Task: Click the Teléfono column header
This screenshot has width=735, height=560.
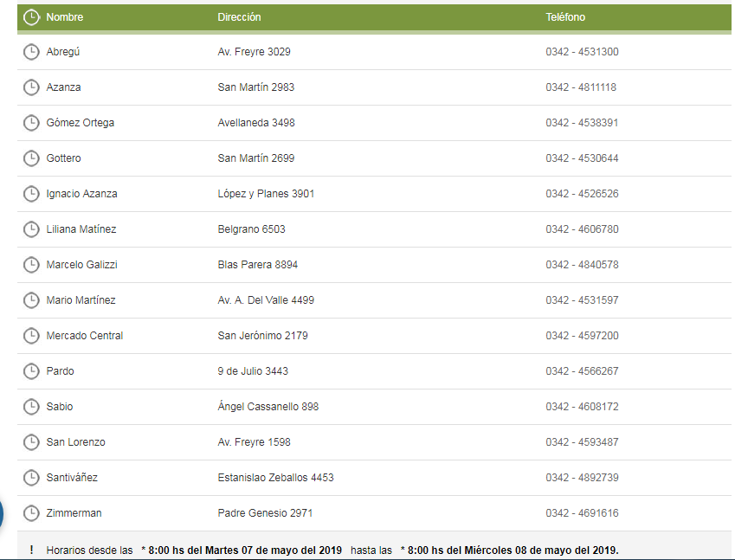Action: (565, 17)
